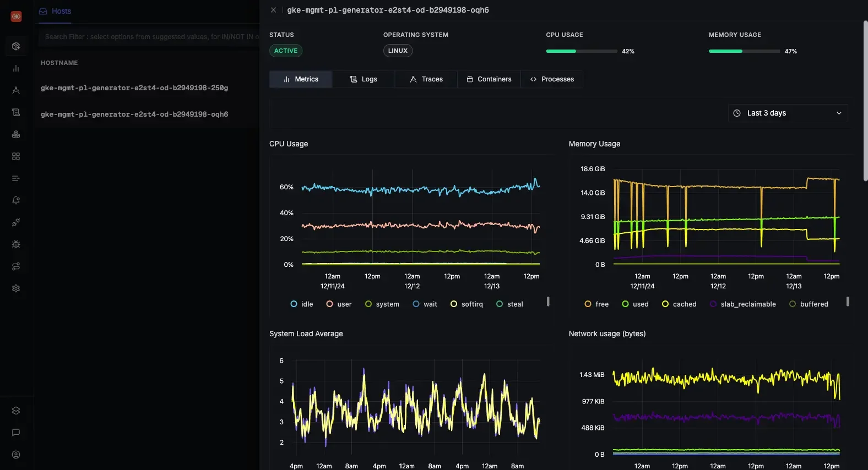Viewport: 868px width, 470px height.
Task: Open the user account icon at sidebar bottom
Action: pos(16,455)
